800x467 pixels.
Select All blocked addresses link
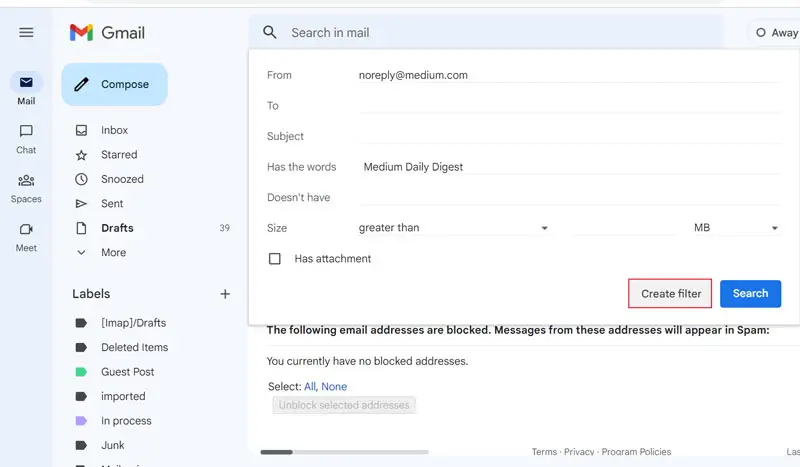(x=310, y=386)
